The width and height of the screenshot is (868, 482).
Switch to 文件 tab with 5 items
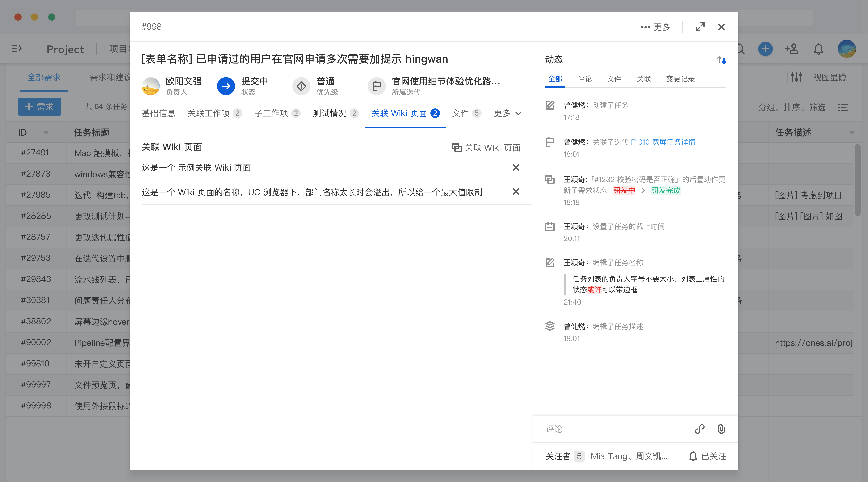pos(466,113)
